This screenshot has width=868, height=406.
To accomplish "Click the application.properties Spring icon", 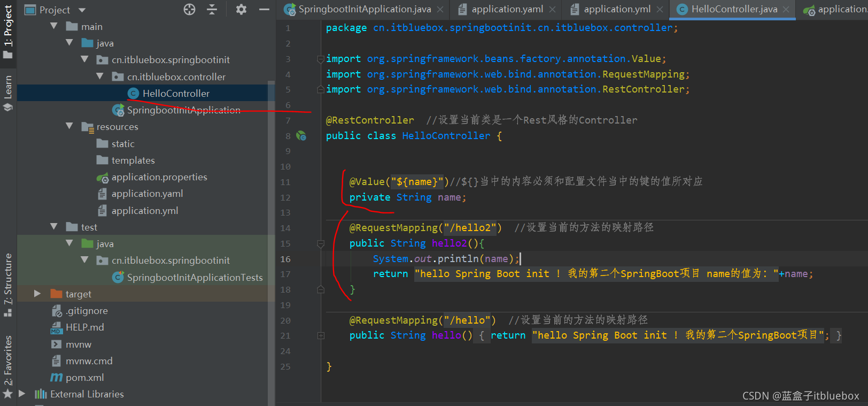I will [x=103, y=177].
